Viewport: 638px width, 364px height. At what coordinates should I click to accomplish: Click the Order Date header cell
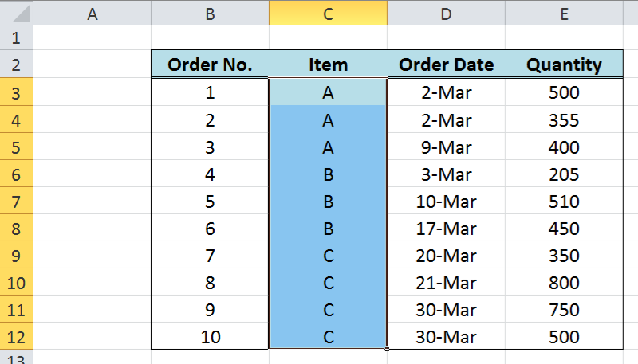446,65
